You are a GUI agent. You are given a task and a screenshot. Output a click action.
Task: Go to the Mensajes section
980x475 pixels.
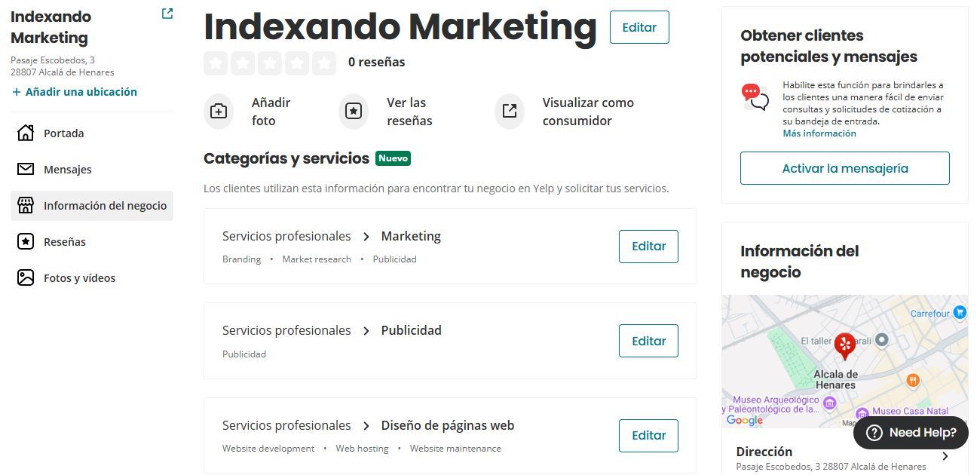(67, 170)
